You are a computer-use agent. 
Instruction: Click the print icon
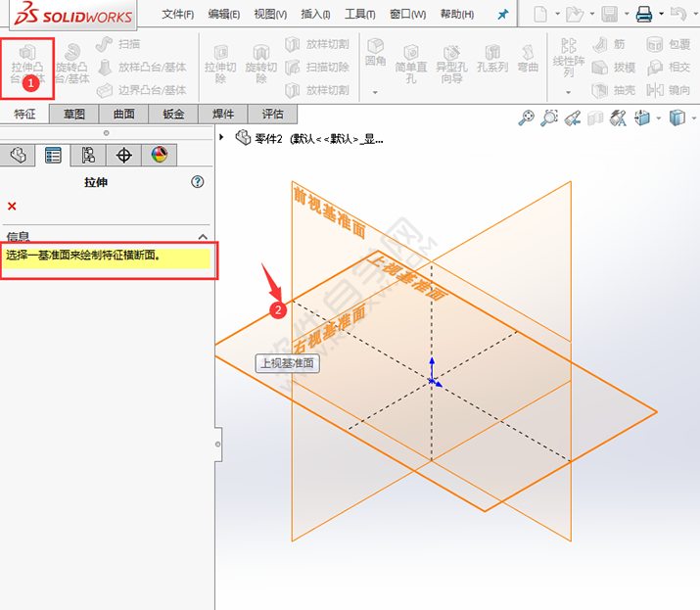(x=644, y=15)
